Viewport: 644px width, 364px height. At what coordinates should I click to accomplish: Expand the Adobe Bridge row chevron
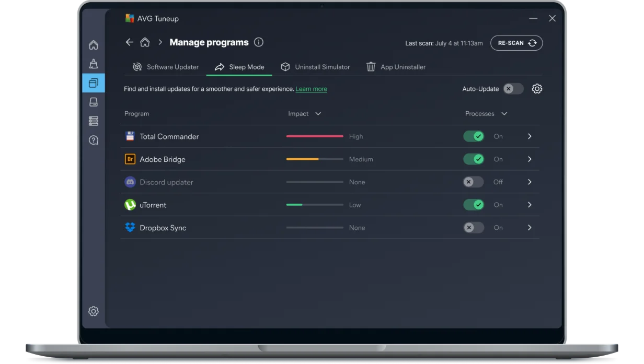point(530,159)
